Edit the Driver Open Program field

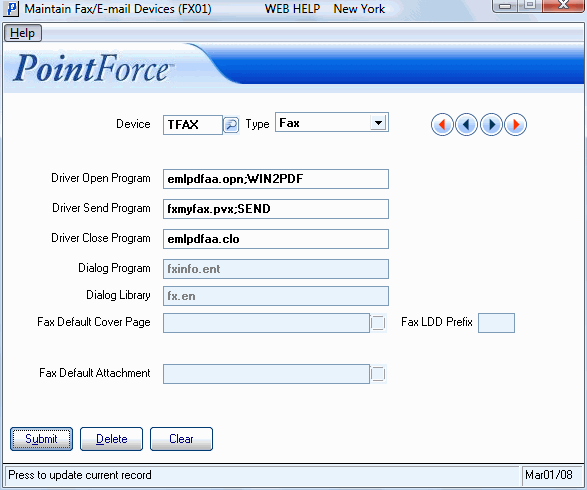click(276, 179)
